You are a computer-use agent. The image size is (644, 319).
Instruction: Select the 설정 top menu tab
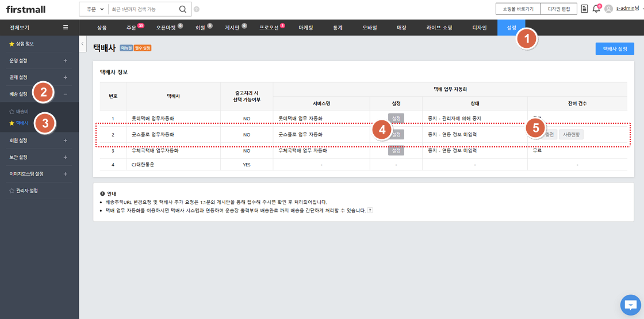tap(511, 28)
